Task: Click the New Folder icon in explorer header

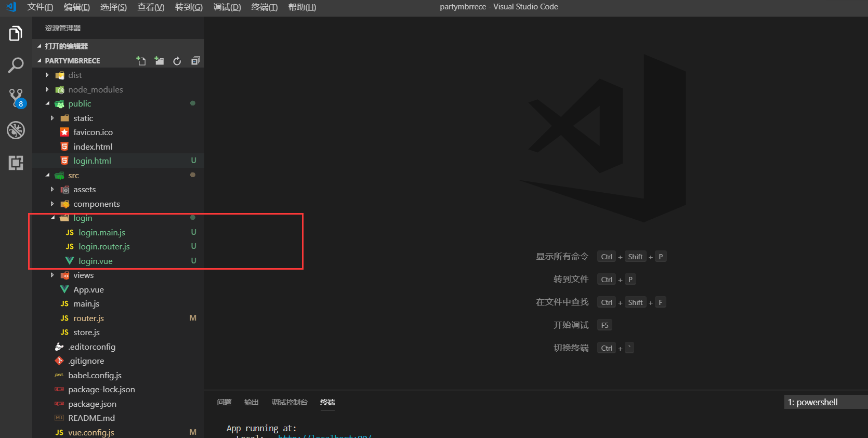Action: click(x=159, y=61)
